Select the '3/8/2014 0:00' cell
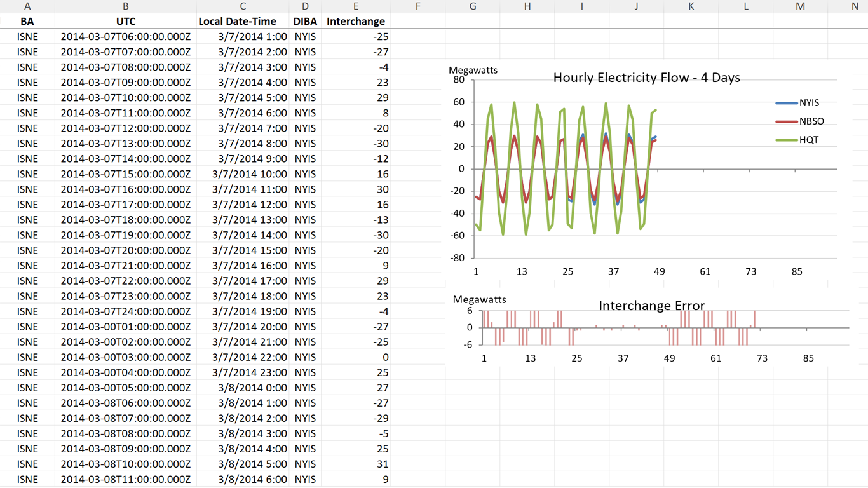Viewport: 868px width, 488px height. pyautogui.click(x=243, y=388)
